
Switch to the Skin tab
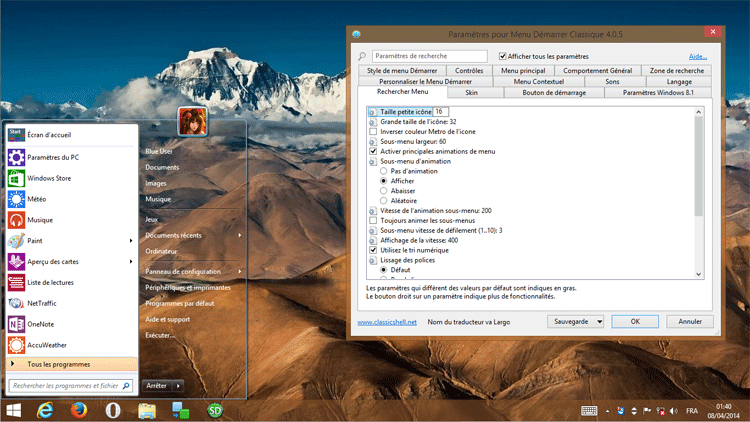click(472, 92)
